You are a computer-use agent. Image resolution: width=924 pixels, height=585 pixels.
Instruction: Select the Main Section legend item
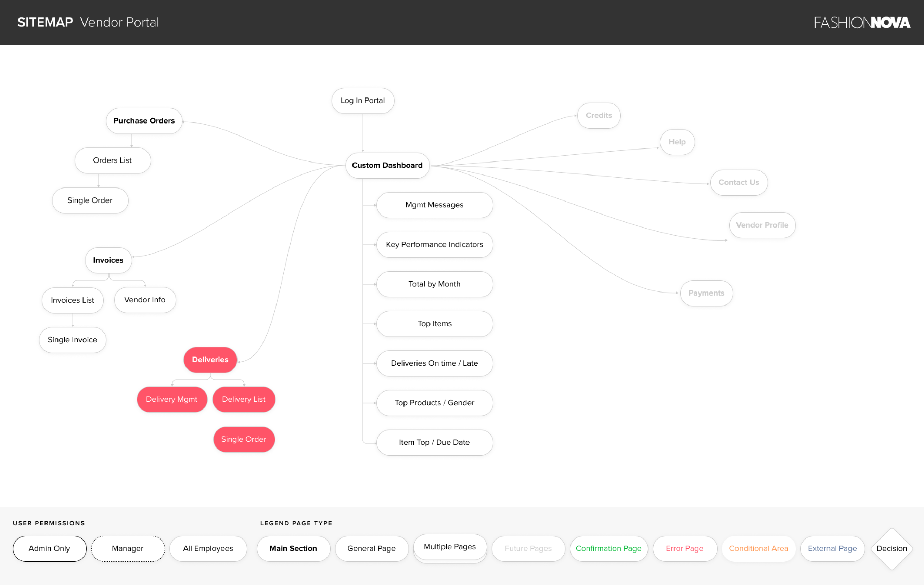click(293, 548)
